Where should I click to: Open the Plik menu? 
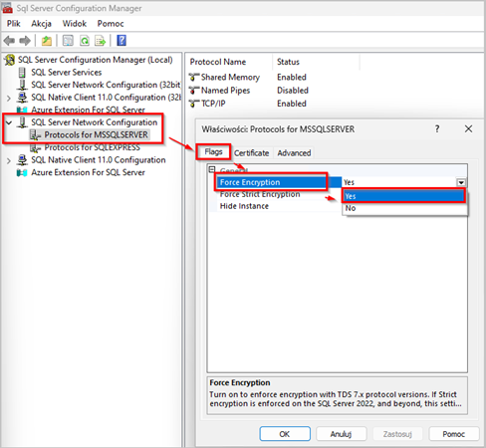tap(14, 24)
